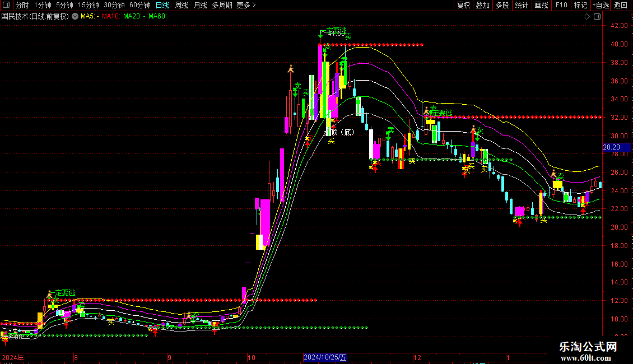The width and height of the screenshot is (633, 364).
Task: Select the 15分钟 period tab
Action: pyautogui.click(x=89, y=5)
